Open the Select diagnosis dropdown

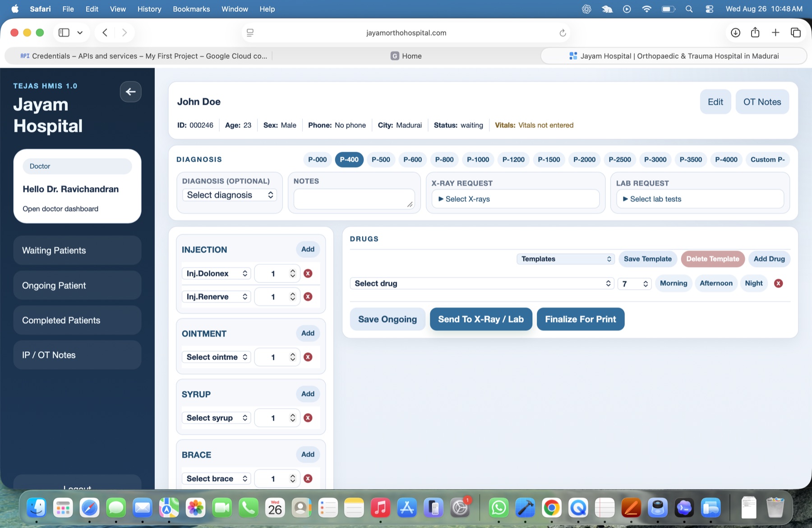(x=230, y=195)
